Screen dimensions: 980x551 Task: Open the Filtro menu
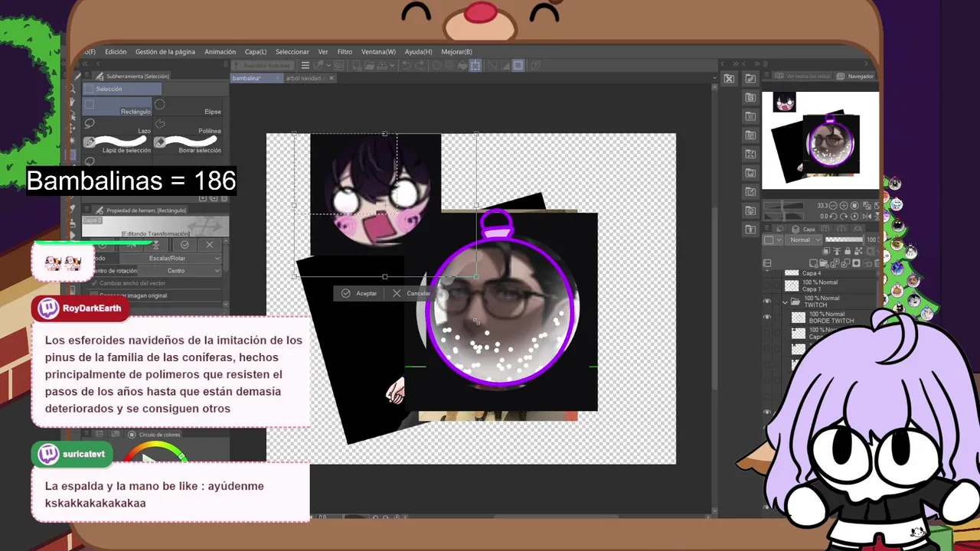tap(345, 52)
